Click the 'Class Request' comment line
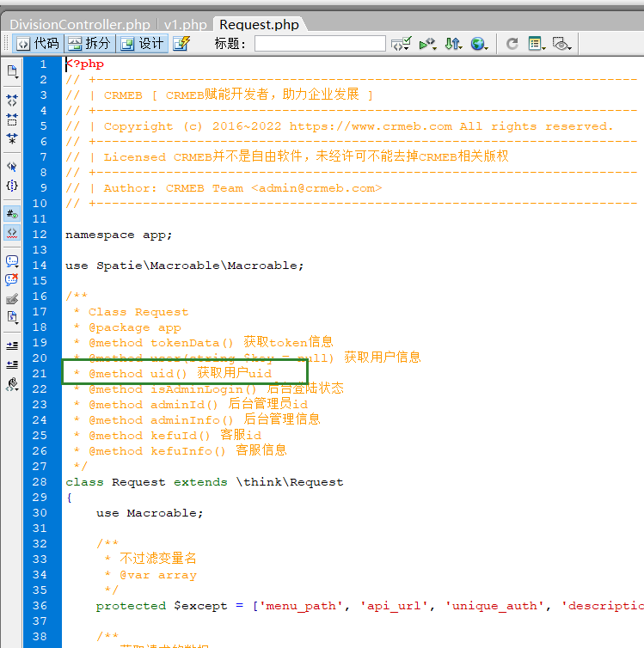644x648 pixels. click(131, 312)
